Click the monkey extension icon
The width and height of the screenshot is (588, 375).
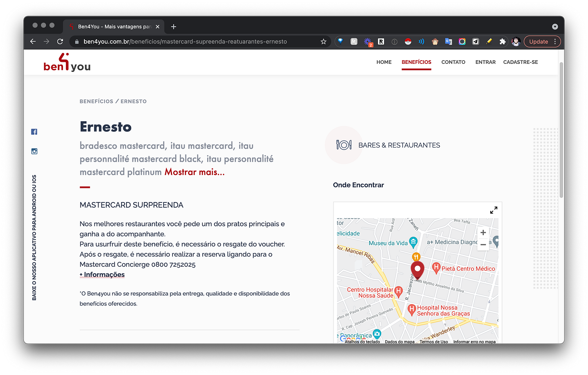[435, 41]
